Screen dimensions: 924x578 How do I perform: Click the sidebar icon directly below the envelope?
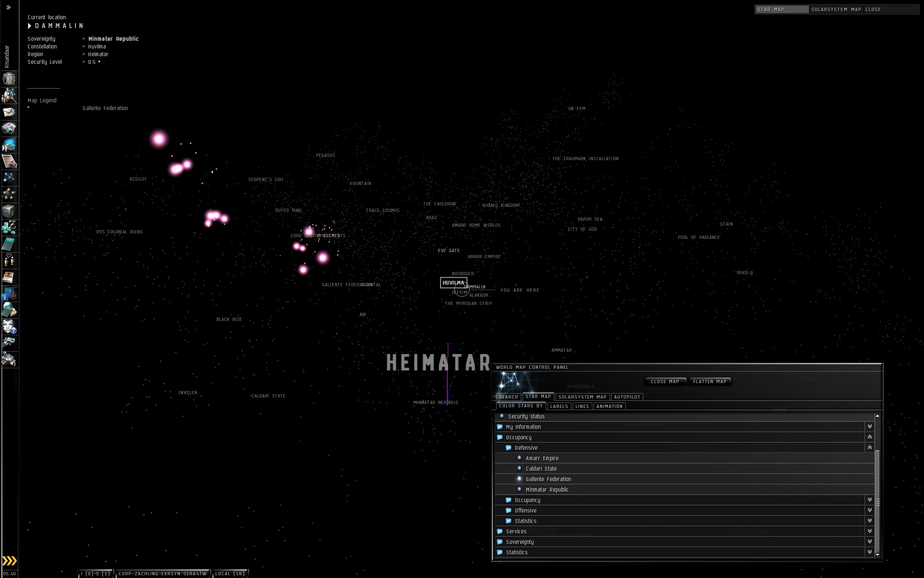(9, 129)
